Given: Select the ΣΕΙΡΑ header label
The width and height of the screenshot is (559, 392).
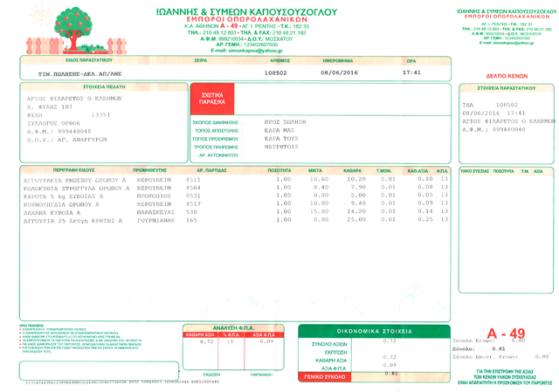Looking at the screenshot, I should [x=201, y=60].
